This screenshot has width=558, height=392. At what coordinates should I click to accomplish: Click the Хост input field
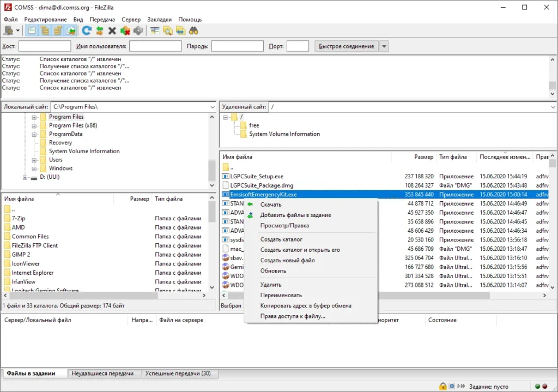point(45,46)
